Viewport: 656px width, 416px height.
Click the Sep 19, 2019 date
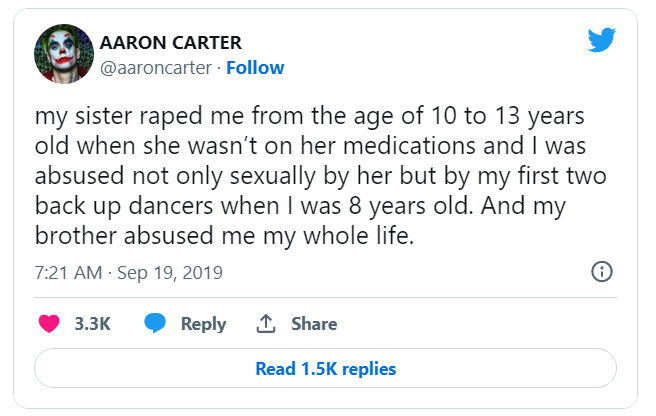(168, 272)
